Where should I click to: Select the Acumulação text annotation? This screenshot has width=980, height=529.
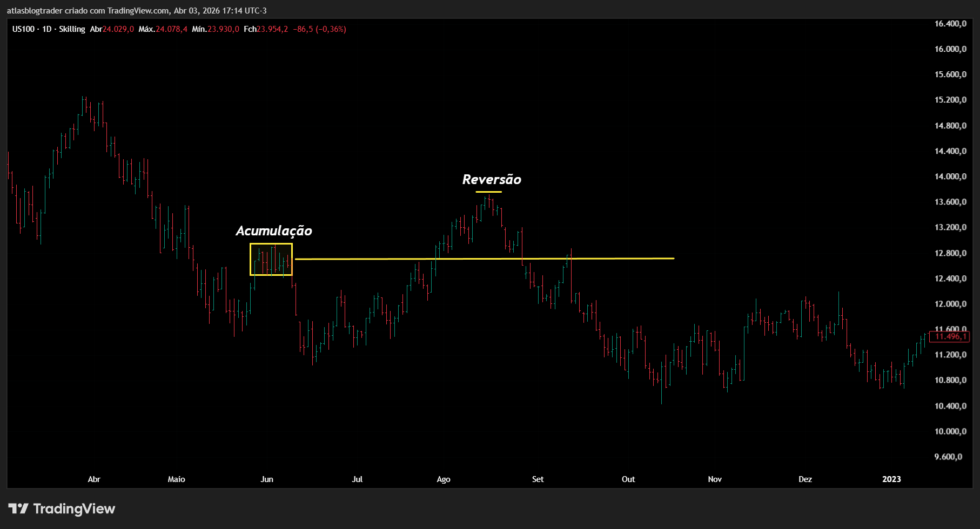click(x=274, y=230)
